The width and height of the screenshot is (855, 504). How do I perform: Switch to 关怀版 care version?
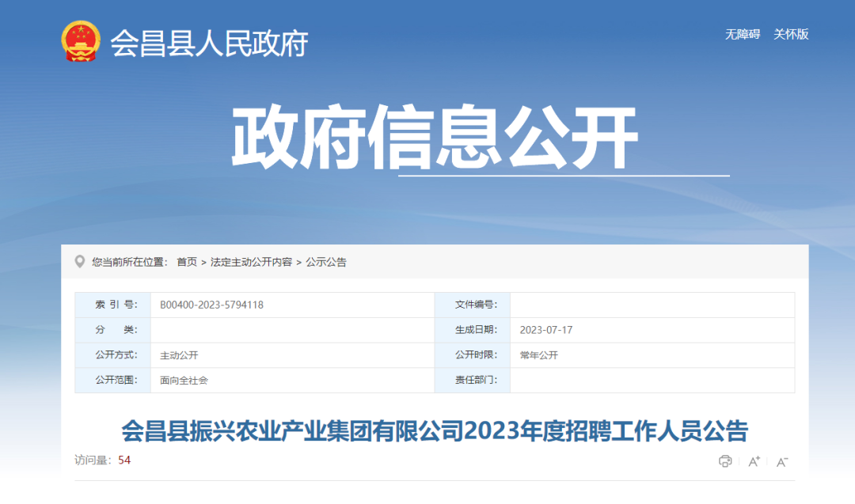pyautogui.click(x=791, y=34)
